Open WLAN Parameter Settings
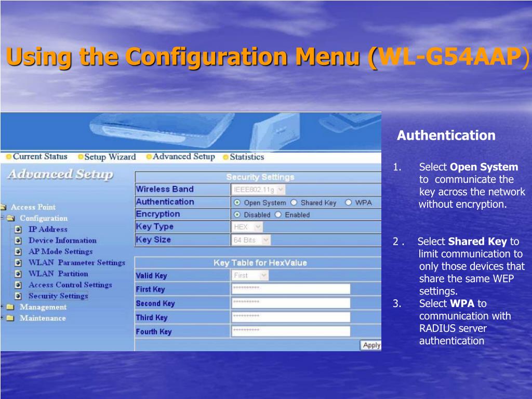The width and height of the screenshot is (532, 399). coord(77,262)
